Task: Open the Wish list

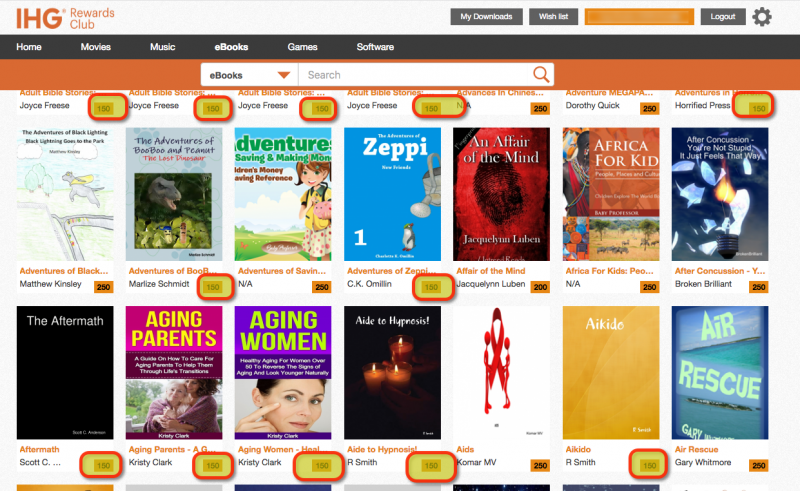Action: [x=554, y=16]
